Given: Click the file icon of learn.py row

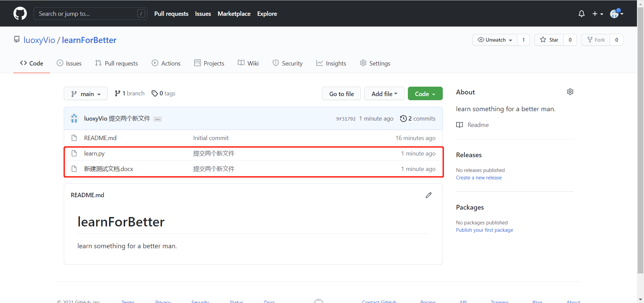Looking at the screenshot, I should pos(74,154).
